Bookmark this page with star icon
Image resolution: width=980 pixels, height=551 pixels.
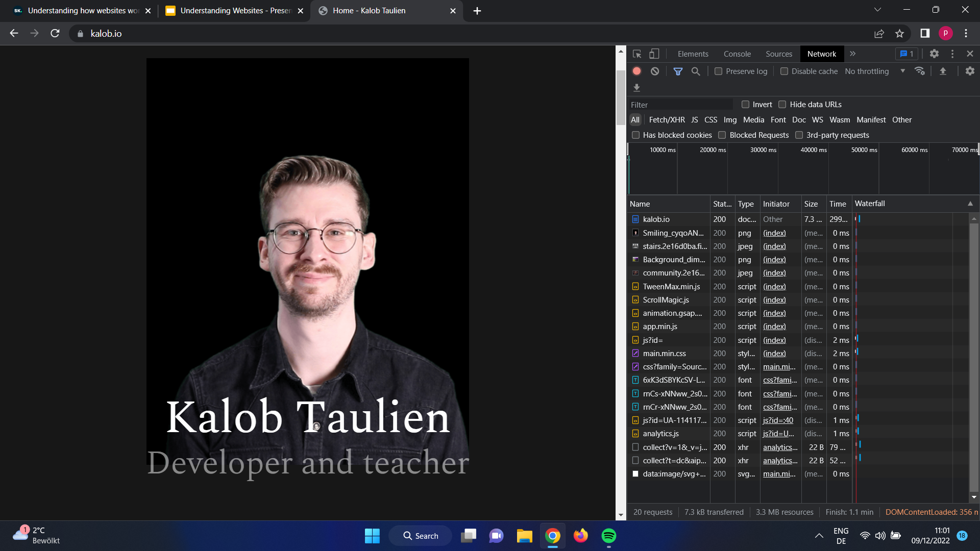[899, 33]
